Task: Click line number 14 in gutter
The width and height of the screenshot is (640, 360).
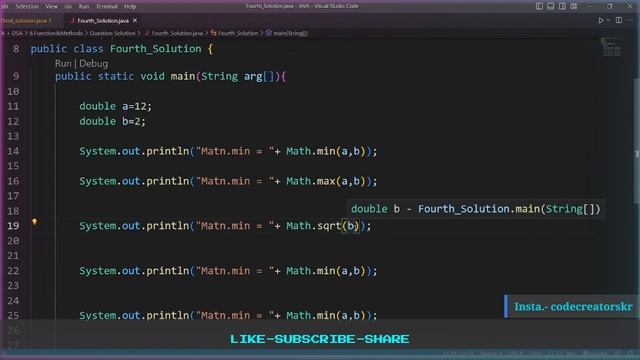Action: click(13, 151)
